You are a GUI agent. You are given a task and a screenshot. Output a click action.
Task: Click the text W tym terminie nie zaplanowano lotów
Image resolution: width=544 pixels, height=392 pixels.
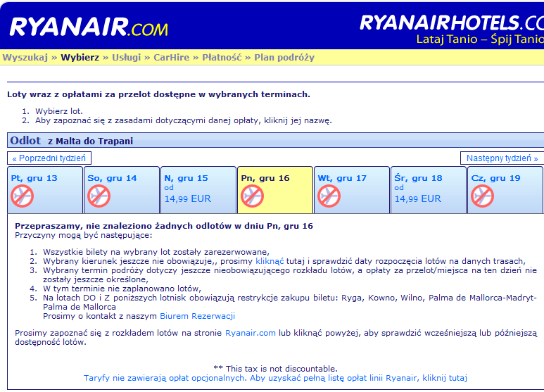(122, 289)
